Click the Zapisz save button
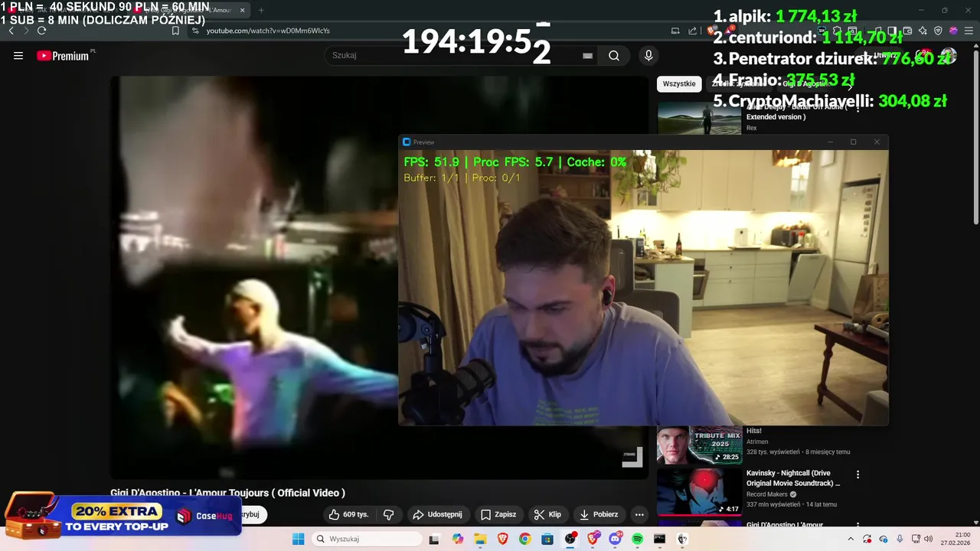The width and height of the screenshot is (980, 551). tap(498, 514)
